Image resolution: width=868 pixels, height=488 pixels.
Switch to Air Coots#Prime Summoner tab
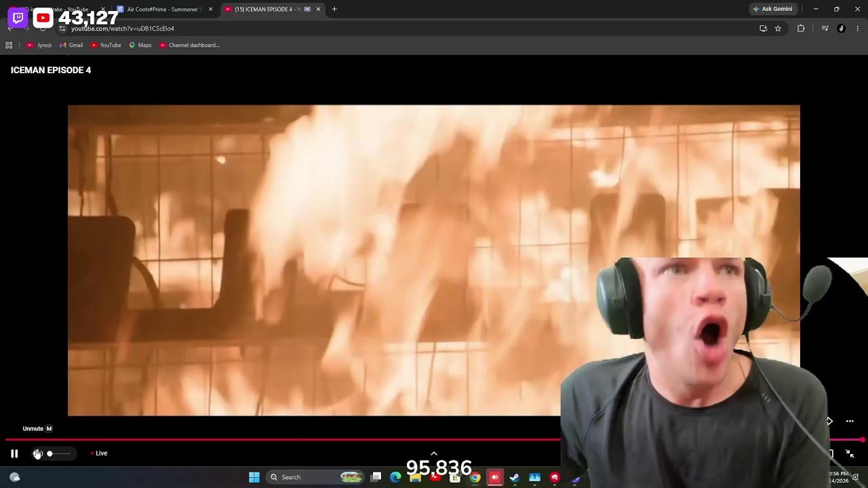coord(165,9)
